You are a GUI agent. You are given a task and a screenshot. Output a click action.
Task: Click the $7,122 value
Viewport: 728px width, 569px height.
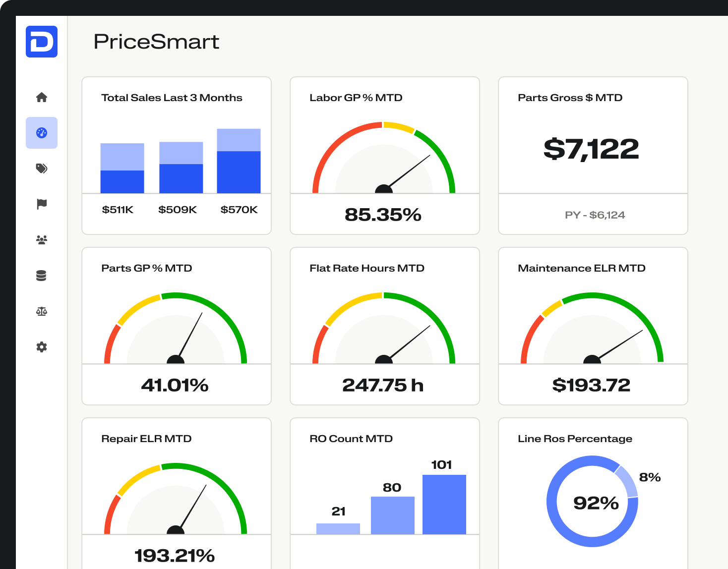pos(592,149)
